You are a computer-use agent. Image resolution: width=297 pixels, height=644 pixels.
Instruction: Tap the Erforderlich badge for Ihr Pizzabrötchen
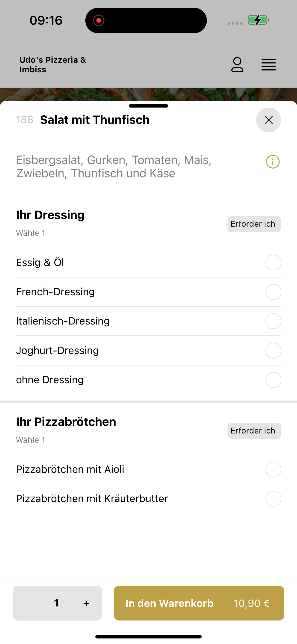click(254, 430)
